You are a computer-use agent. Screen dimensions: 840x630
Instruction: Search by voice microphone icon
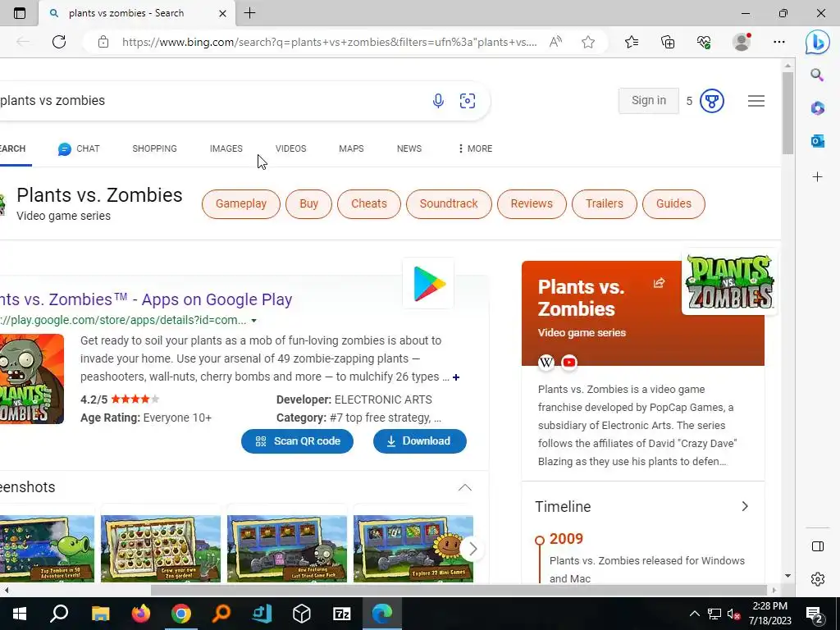pos(438,101)
